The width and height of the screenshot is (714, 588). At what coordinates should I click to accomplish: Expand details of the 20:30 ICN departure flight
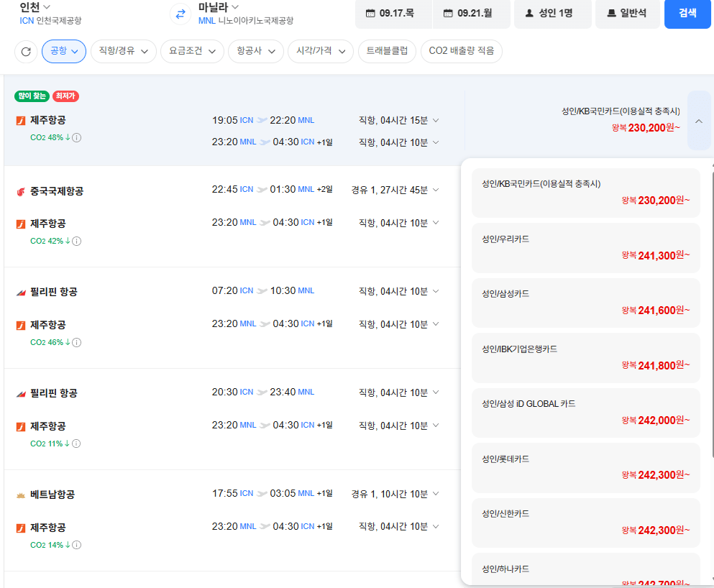(x=436, y=392)
